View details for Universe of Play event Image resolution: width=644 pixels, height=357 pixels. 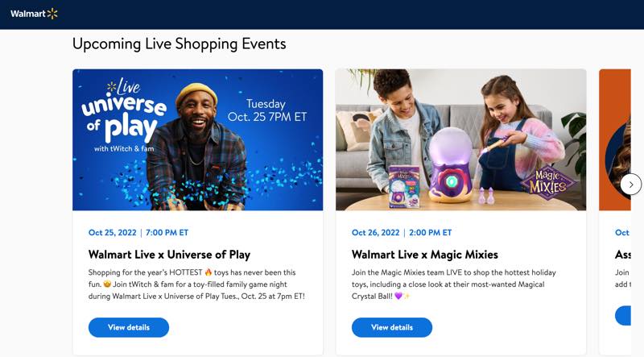click(129, 327)
